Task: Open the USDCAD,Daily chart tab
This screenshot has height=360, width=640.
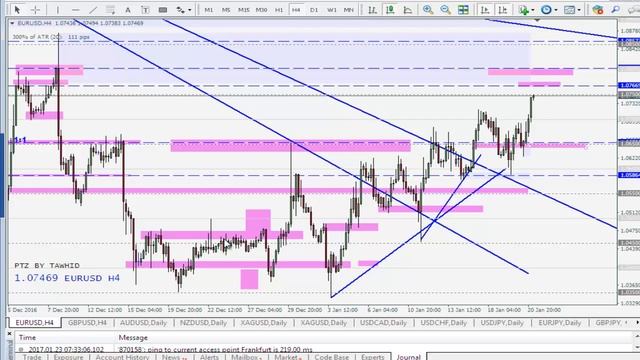Action: pyautogui.click(x=383, y=322)
